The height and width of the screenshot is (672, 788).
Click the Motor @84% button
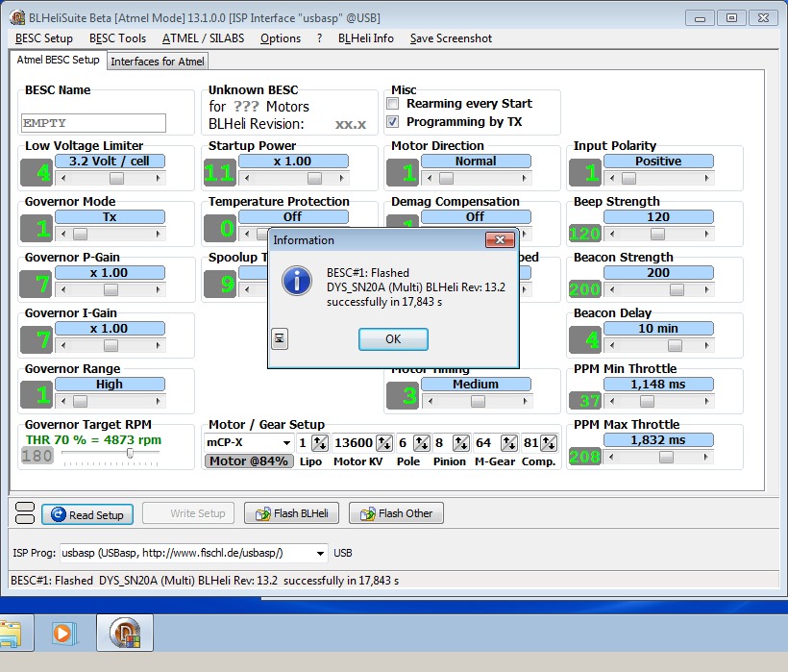tap(248, 460)
